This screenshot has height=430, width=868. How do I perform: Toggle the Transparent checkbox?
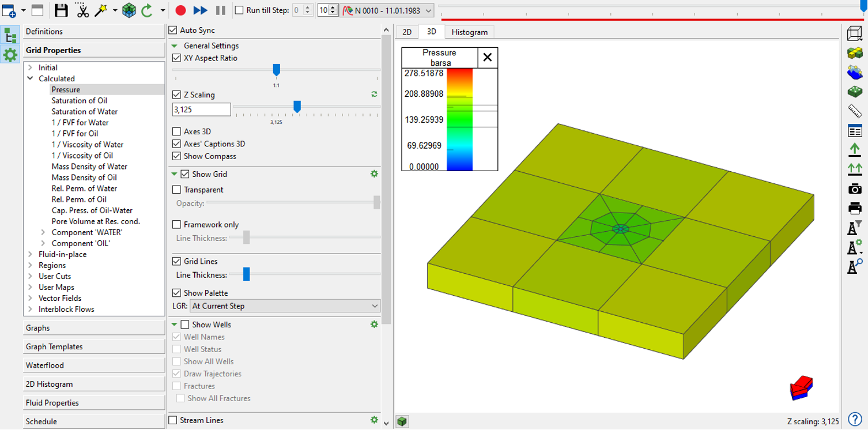click(x=177, y=190)
